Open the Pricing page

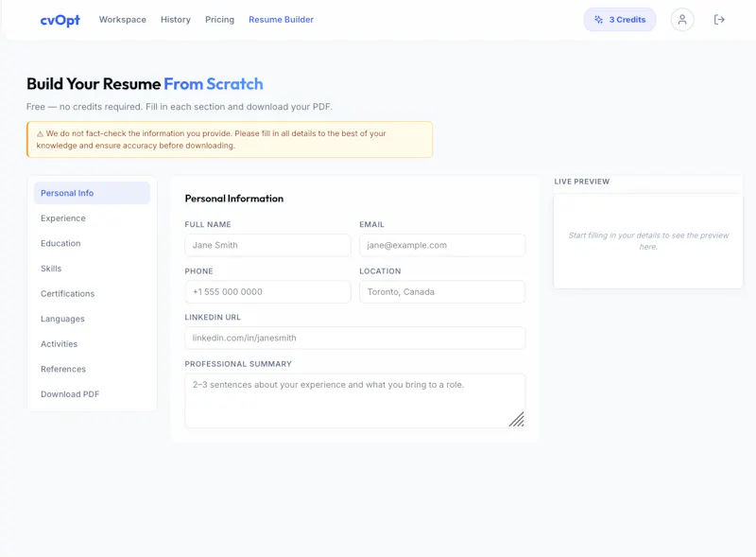[219, 20]
